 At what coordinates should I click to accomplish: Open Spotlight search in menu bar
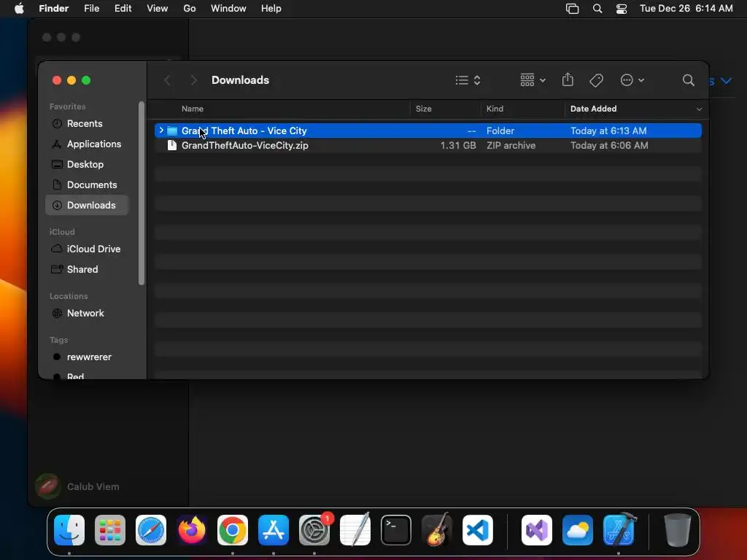(597, 9)
